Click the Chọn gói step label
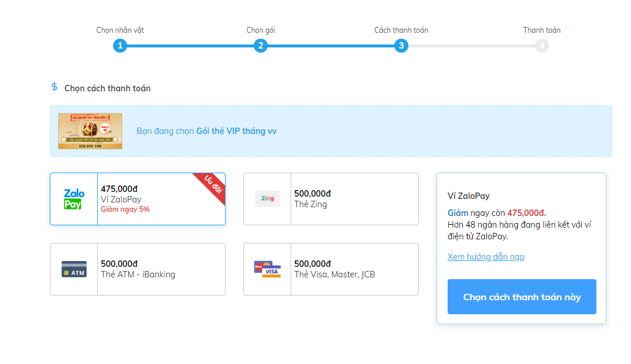 click(261, 30)
